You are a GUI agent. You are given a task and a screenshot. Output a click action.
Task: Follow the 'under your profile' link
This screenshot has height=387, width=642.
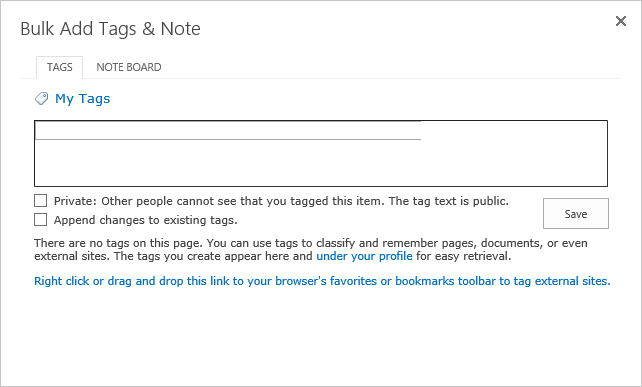click(x=364, y=256)
